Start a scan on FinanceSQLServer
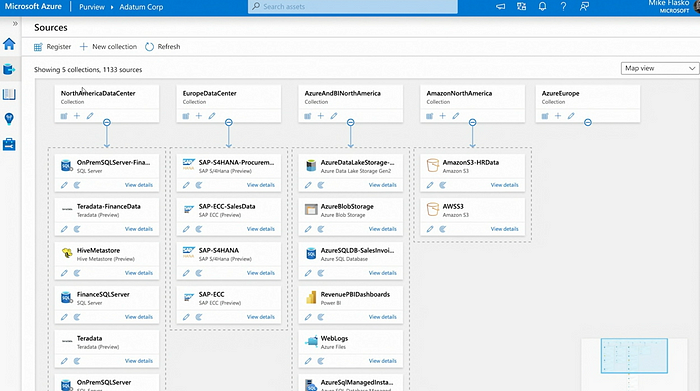Viewport: 700px width, 391px height. pyautogui.click(x=77, y=317)
